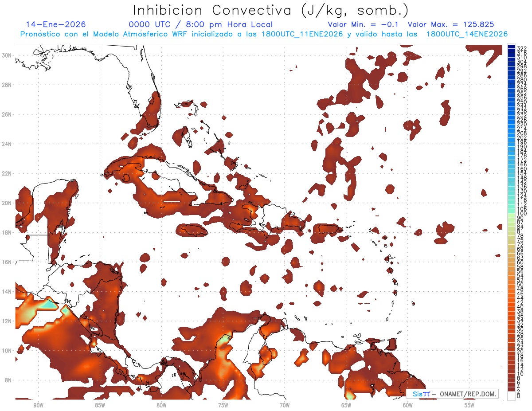
Task: Click the 20N latitude label
Action: (x=7, y=203)
